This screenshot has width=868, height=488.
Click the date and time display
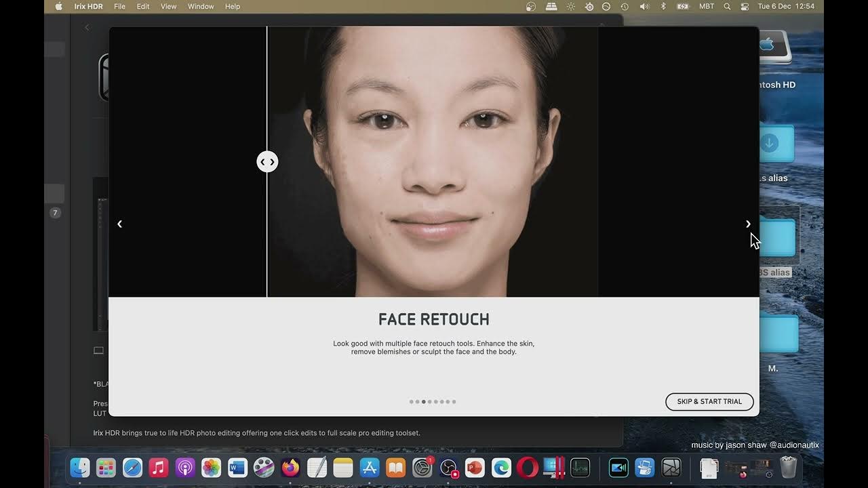coord(786,6)
